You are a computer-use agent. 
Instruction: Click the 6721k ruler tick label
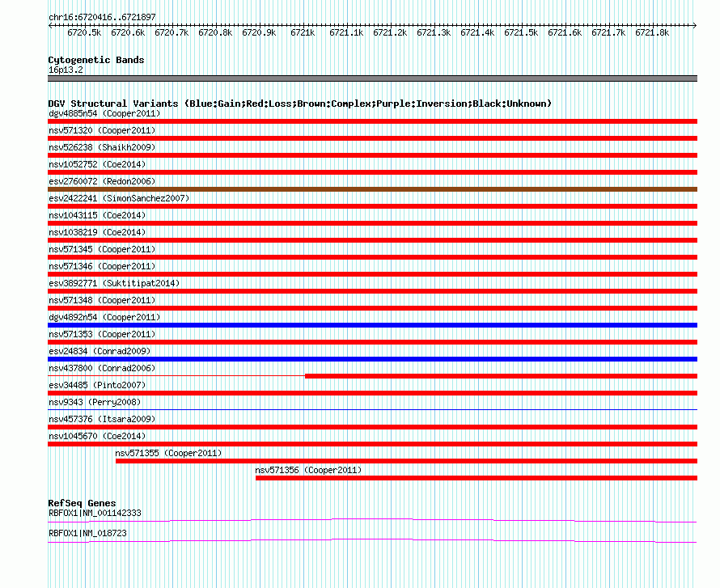[x=303, y=32]
